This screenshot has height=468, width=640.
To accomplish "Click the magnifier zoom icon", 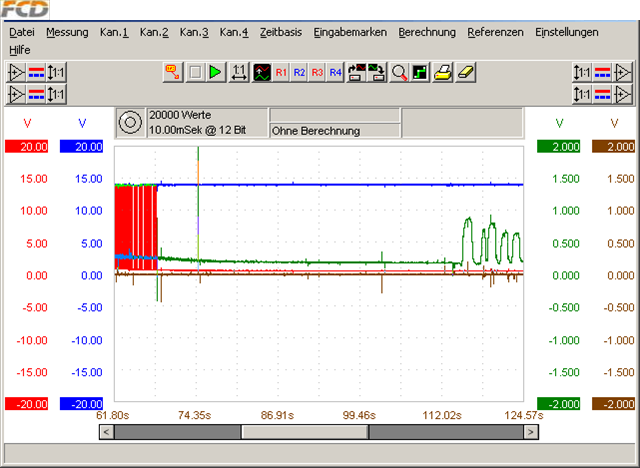I will (399, 73).
